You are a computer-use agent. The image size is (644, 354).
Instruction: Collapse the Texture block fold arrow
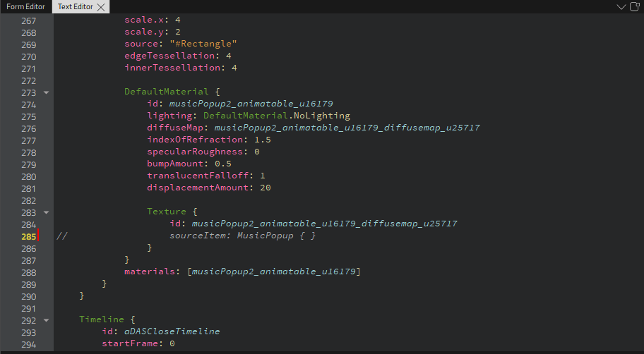[46, 212]
